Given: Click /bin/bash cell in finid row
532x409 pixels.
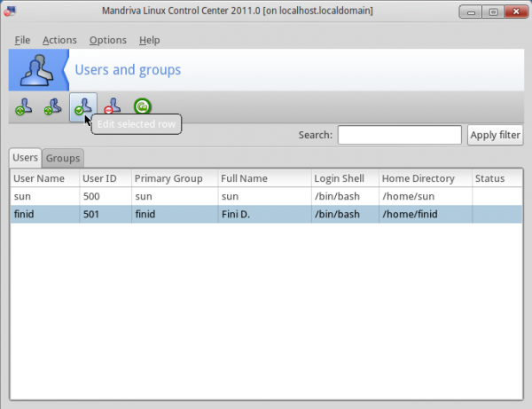Looking at the screenshot, I should point(345,214).
